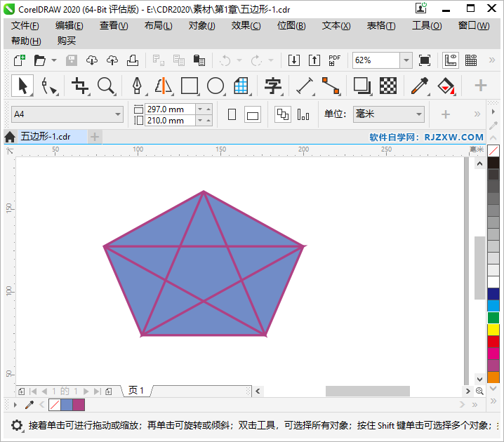Select the Pick tool arrow
This screenshot has height=442, width=504.
[x=22, y=86]
